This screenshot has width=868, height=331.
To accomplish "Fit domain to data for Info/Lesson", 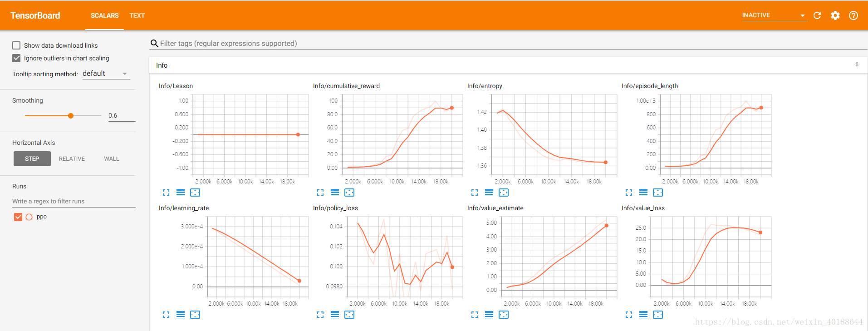I will point(195,193).
